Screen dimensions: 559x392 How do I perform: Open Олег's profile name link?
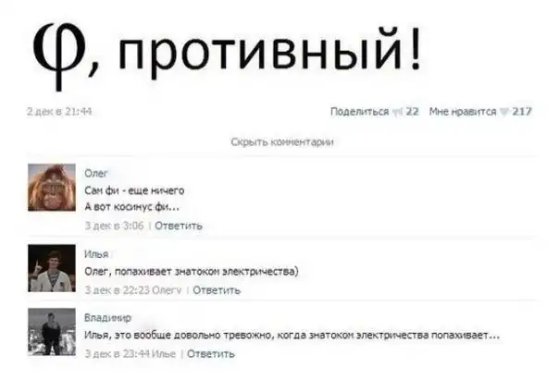click(95, 174)
